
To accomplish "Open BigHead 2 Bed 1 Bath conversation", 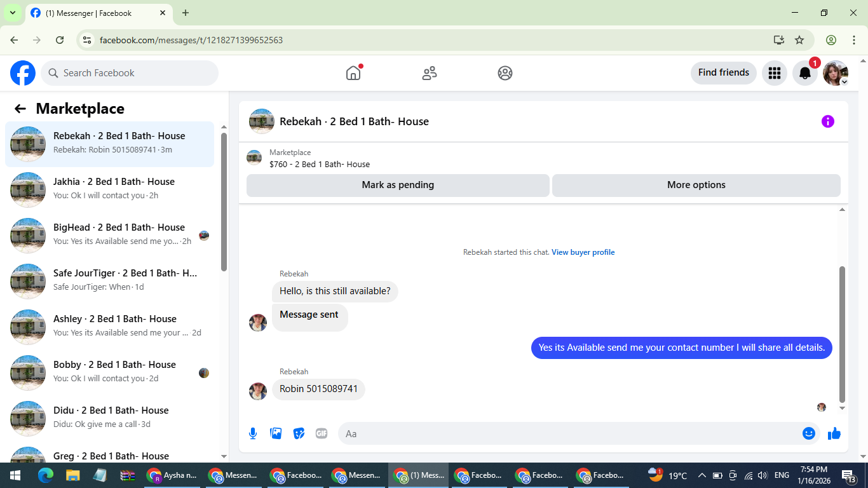I will point(110,236).
